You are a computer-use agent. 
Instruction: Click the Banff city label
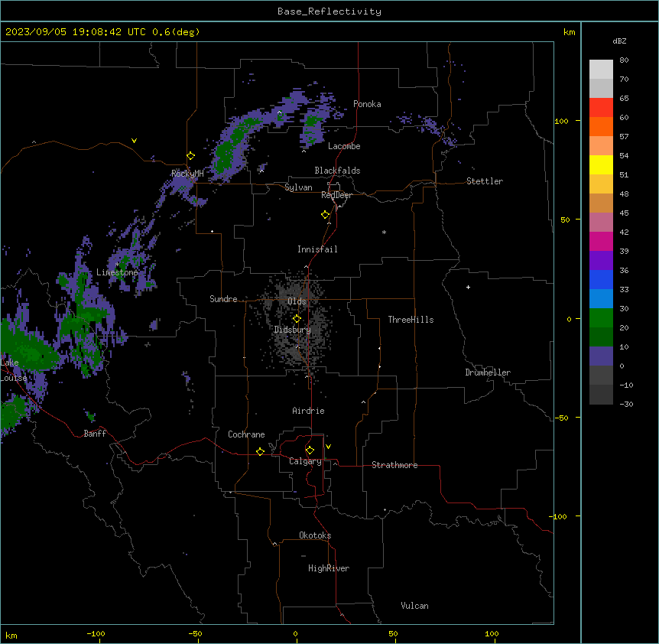[x=95, y=434]
